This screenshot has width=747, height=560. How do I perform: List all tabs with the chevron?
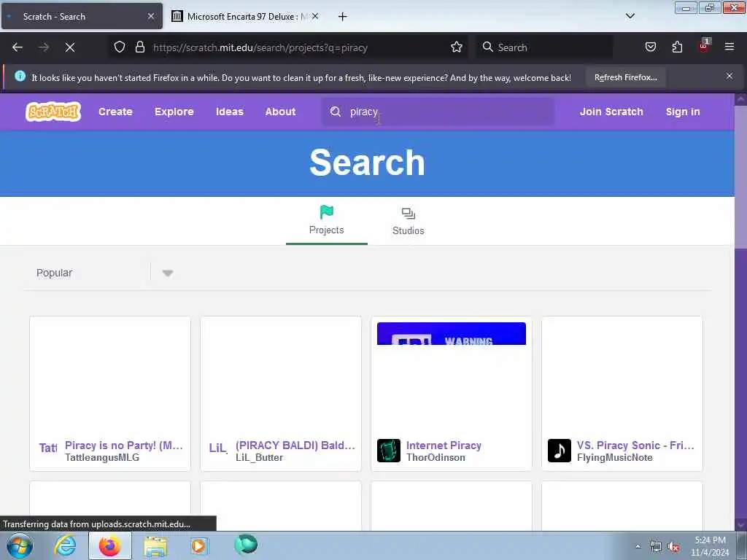(630, 16)
